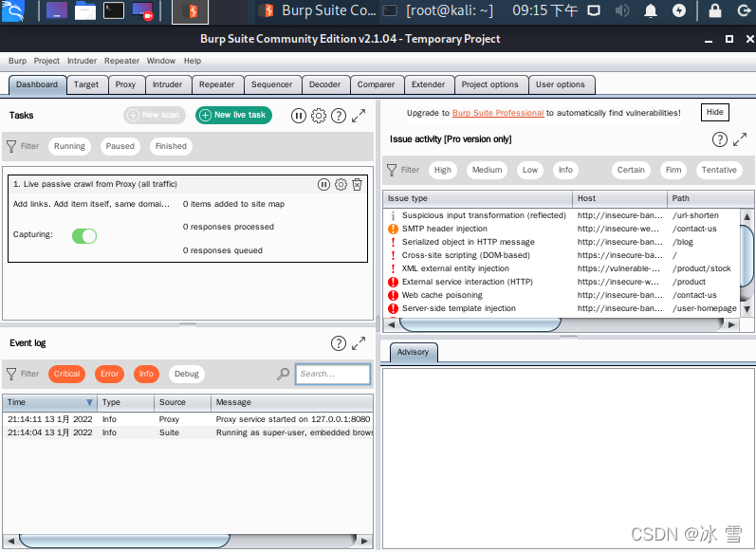Switch to the Proxy tab
756x552 pixels.
click(125, 84)
